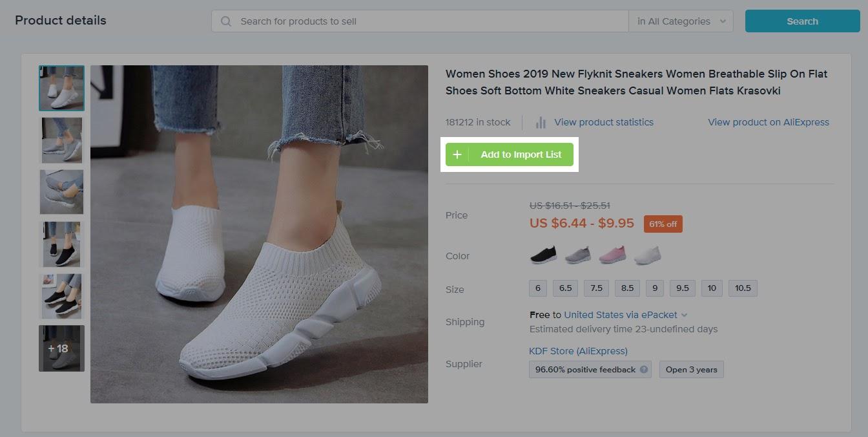Viewport: 868px width, 437px height.
Task: Click the Open 3 years badge
Action: [692, 370]
